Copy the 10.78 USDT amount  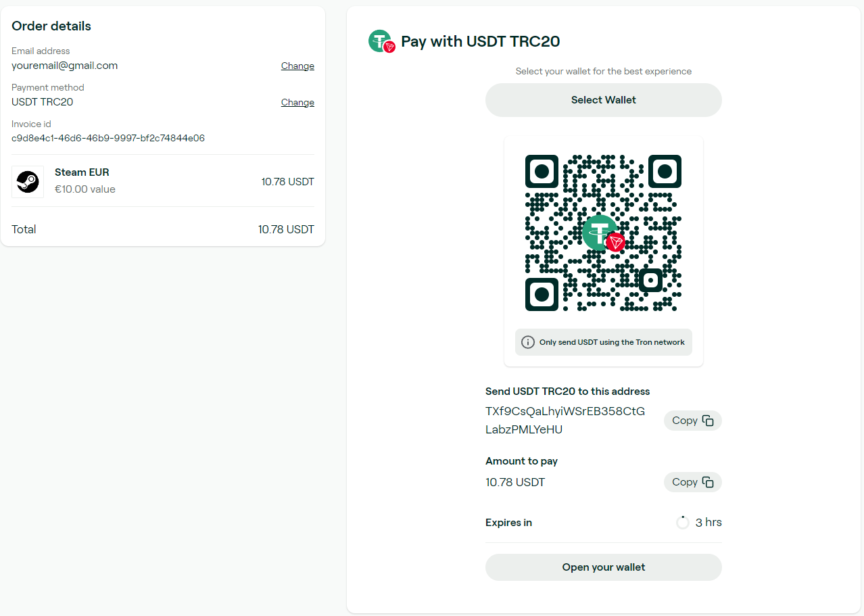tap(693, 482)
